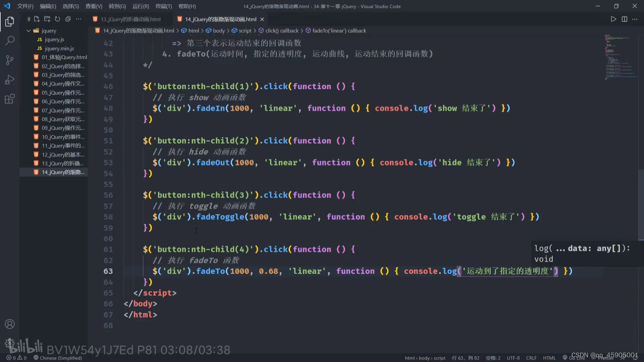Viewport: 644px width, 362px height.
Task: Open the Extensions view
Action: [10, 99]
